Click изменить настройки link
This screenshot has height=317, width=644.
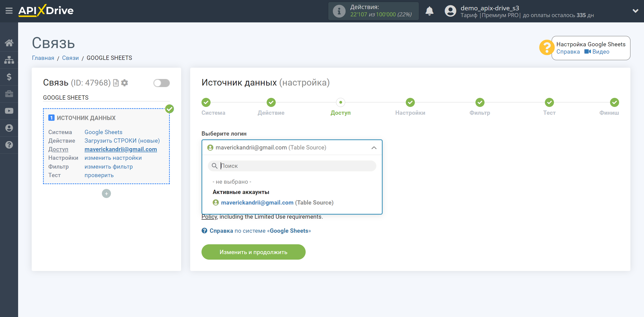113,158
